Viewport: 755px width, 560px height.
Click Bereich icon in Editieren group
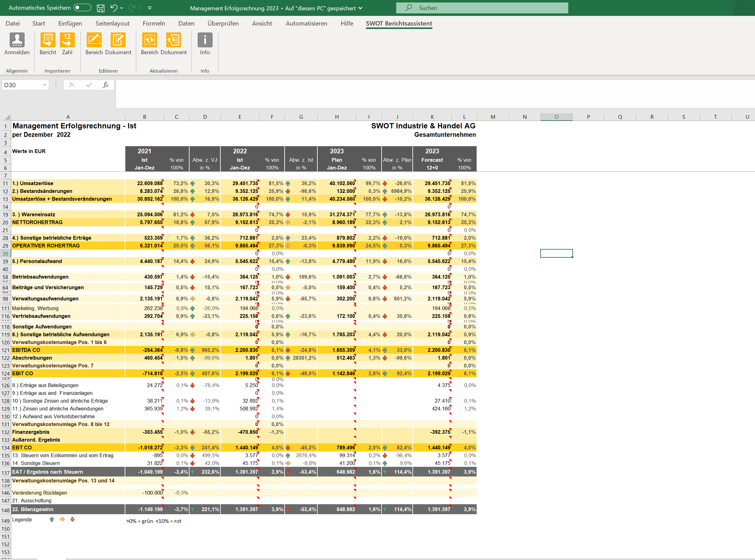pos(94,40)
